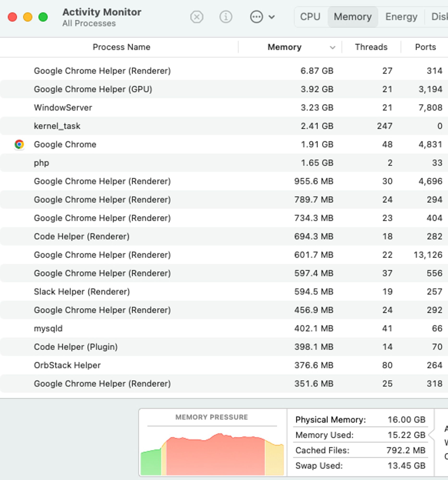Click the stop process (X) toolbar icon
Viewport: 448px width, 480px height.
pyautogui.click(x=197, y=17)
